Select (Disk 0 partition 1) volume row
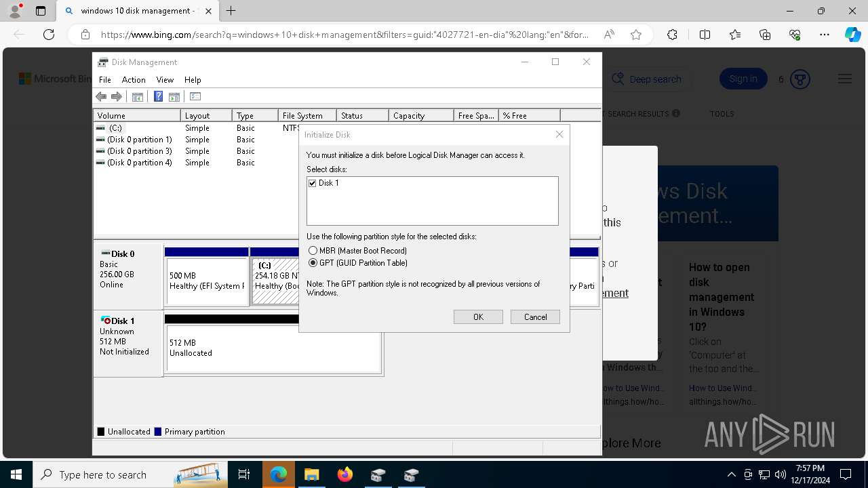Screen dimensions: 868x488 [x=140, y=140]
